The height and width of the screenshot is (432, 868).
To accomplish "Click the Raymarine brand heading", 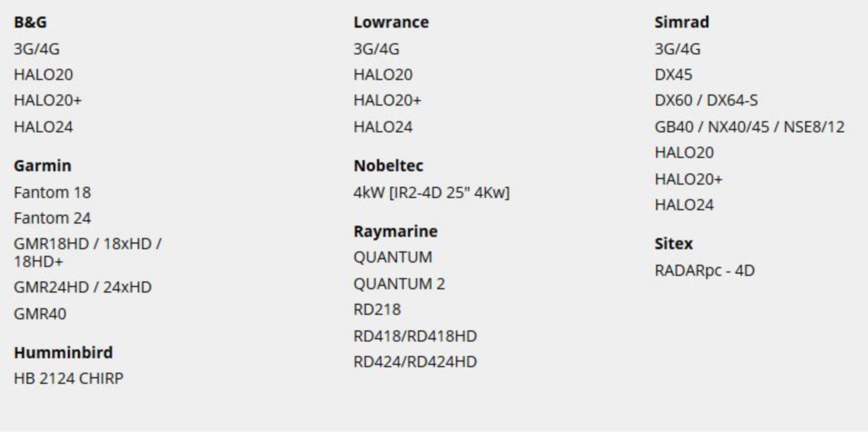I will (x=396, y=232).
